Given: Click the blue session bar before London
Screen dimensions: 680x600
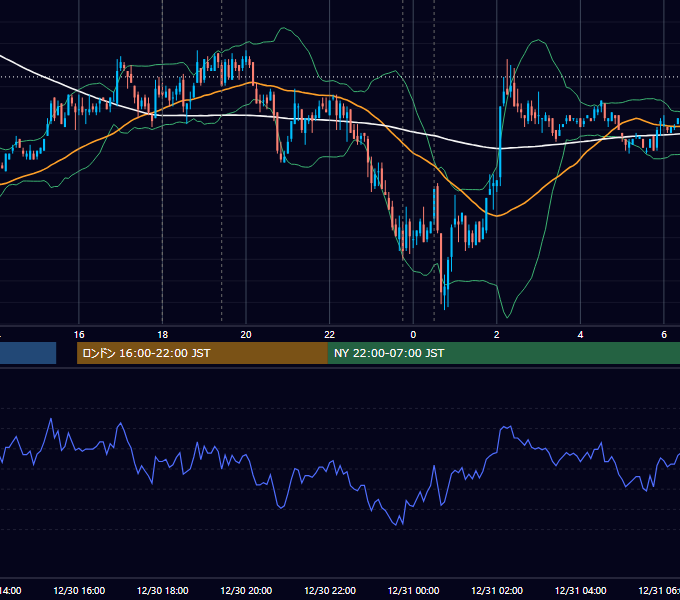Looking at the screenshot, I should [x=28, y=353].
